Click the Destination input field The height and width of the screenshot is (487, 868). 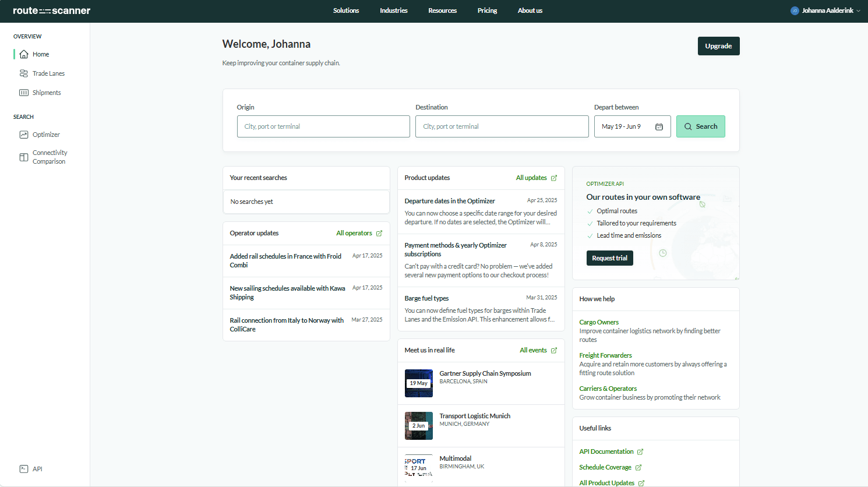502,126
